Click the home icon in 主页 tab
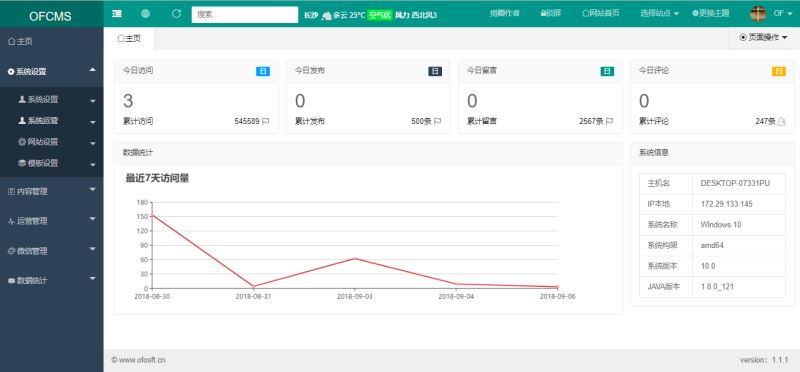 pyautogui.click(x=121, y=38)
